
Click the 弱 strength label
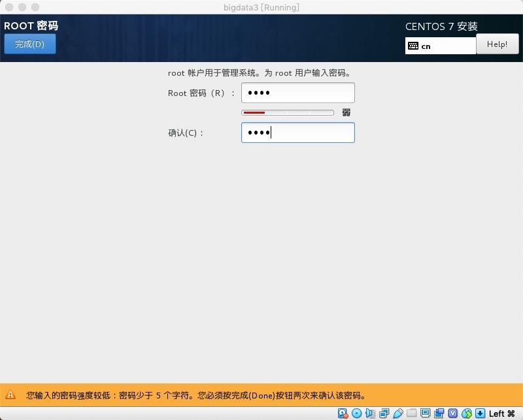[x=346, y=112]
